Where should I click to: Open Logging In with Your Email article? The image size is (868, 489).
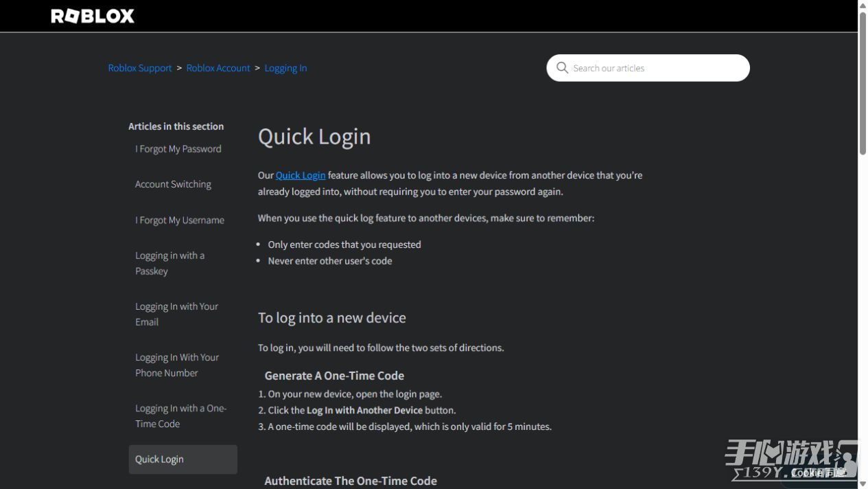(176, 314)
